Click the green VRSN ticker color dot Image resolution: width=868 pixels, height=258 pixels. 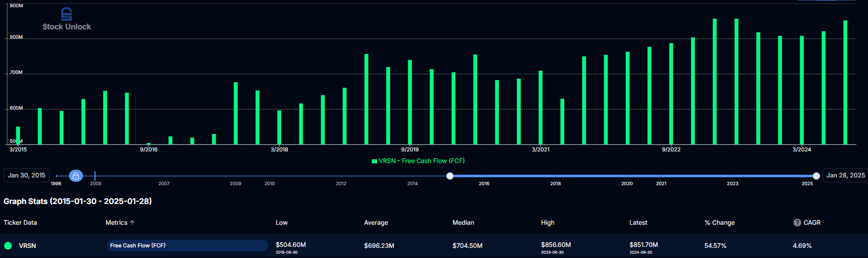[8, 246]
